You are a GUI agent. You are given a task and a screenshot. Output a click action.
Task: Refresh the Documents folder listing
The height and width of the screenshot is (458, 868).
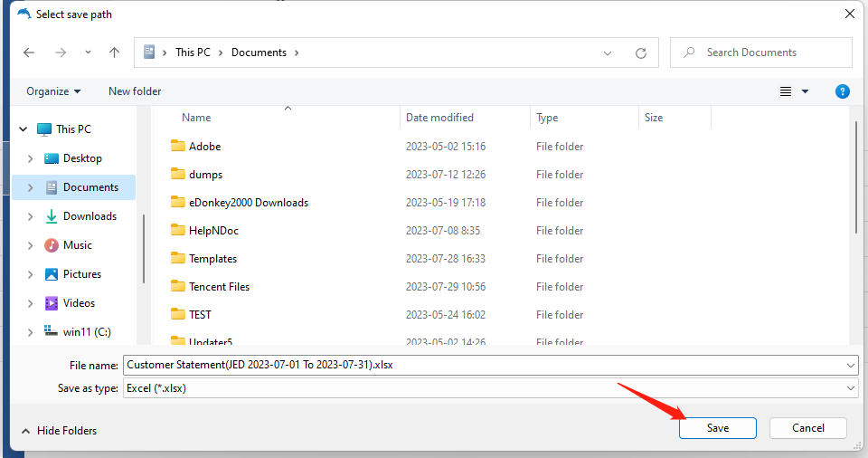641,52
